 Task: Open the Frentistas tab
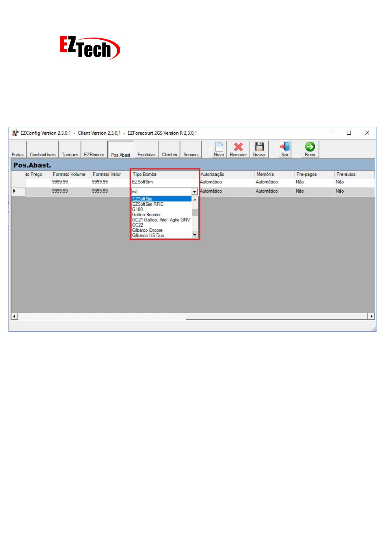146,150
